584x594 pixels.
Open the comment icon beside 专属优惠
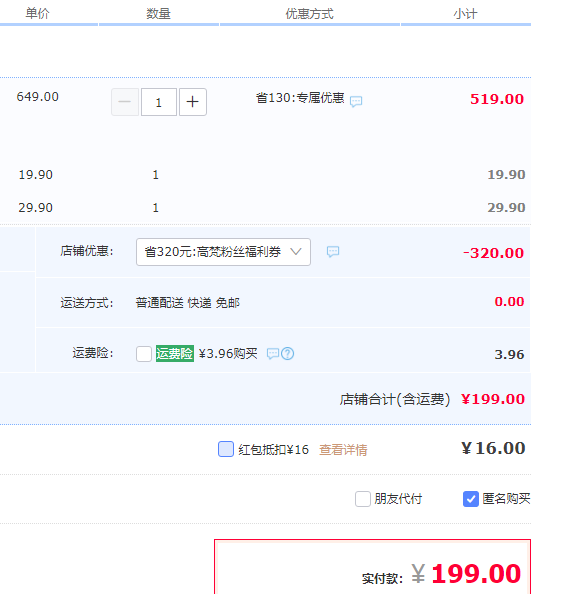click(x=356, y=102)
